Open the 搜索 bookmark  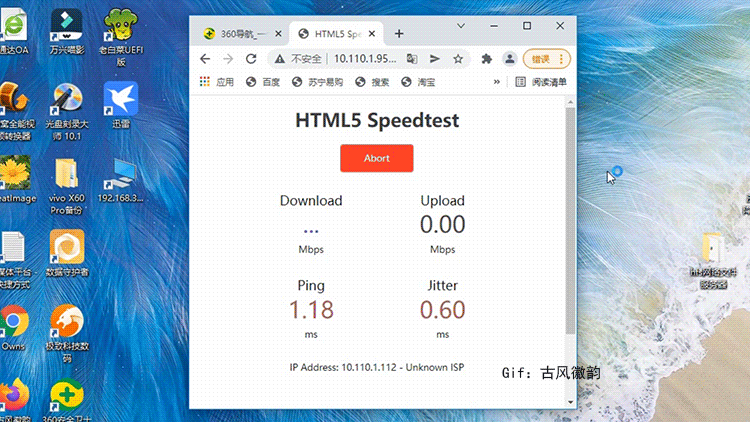(x=372, y=82)
